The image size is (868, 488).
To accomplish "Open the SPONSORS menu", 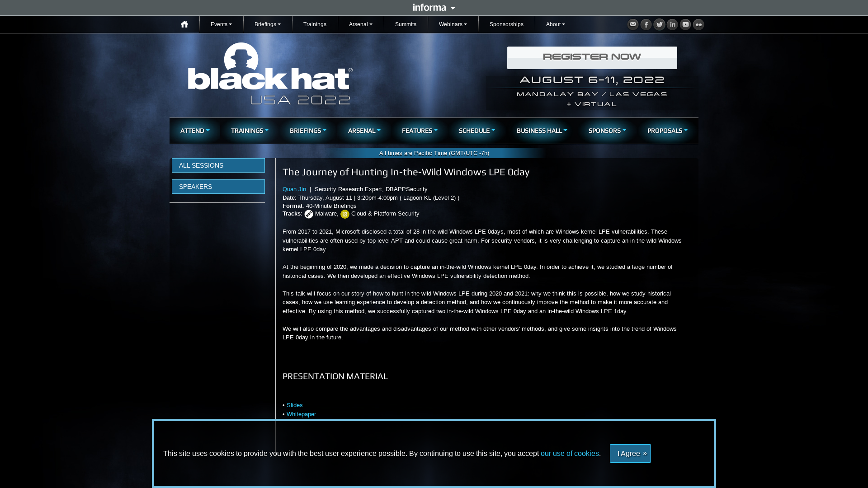I will [607, 131].
